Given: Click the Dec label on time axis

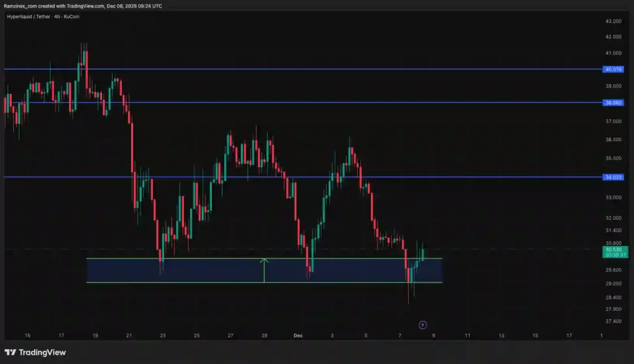Looking at the screenshot, I should click(x=298, y=336).
